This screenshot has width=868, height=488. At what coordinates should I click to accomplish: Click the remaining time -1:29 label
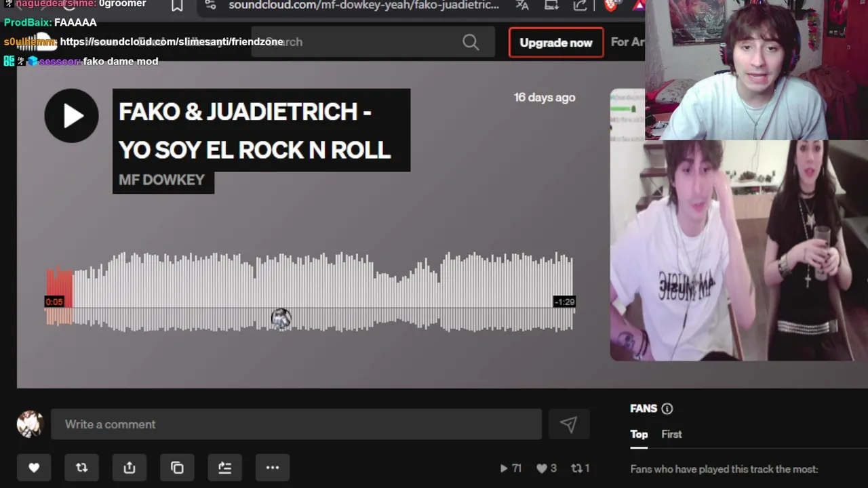(564, 302)
